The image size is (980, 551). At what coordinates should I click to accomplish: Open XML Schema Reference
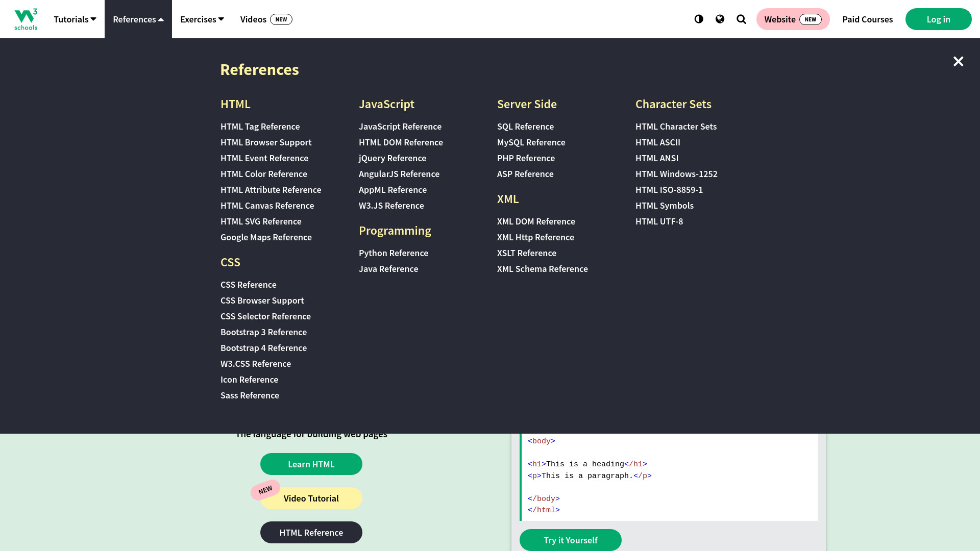coord(543,269)
